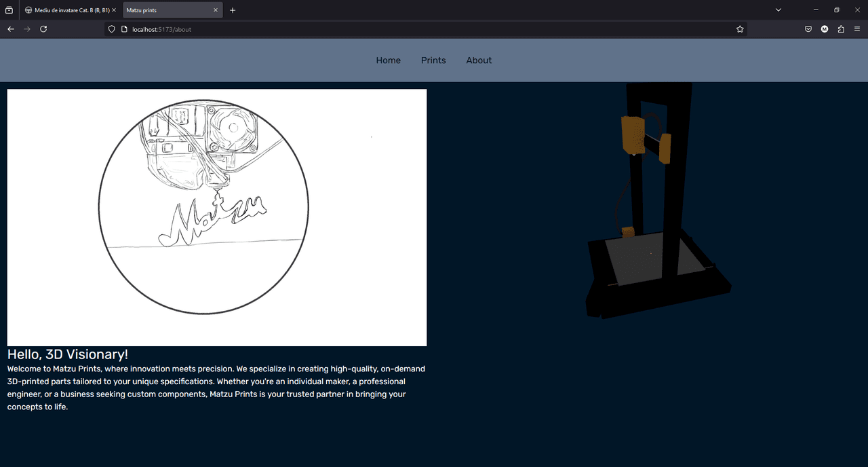Go to the Home page link
The height and width of the screenshot is (467, 868).
pyautogui.click(x=388, y=60)
